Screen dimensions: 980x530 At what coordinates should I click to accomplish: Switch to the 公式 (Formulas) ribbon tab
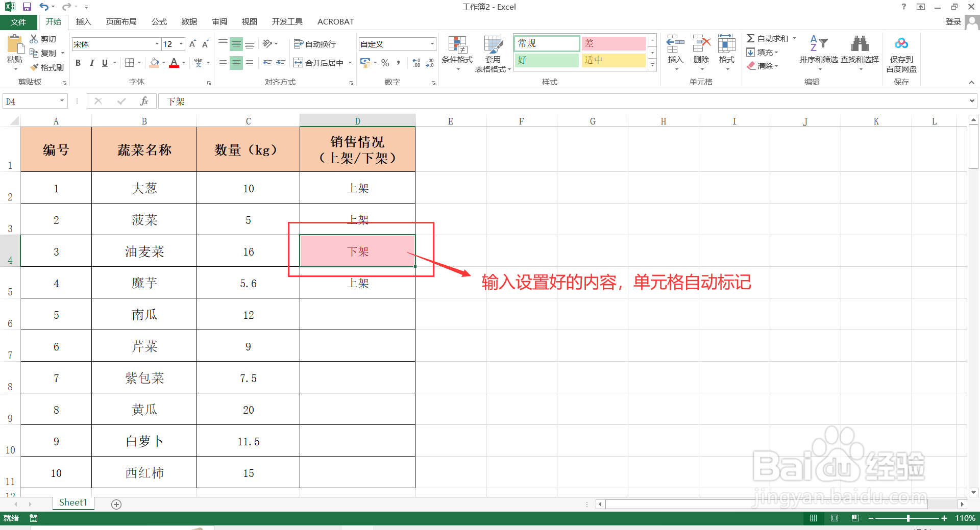tap(159, 21)
